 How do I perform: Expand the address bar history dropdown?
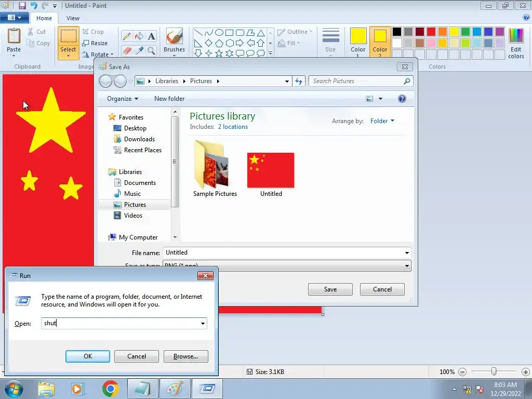tap(287, 81)
